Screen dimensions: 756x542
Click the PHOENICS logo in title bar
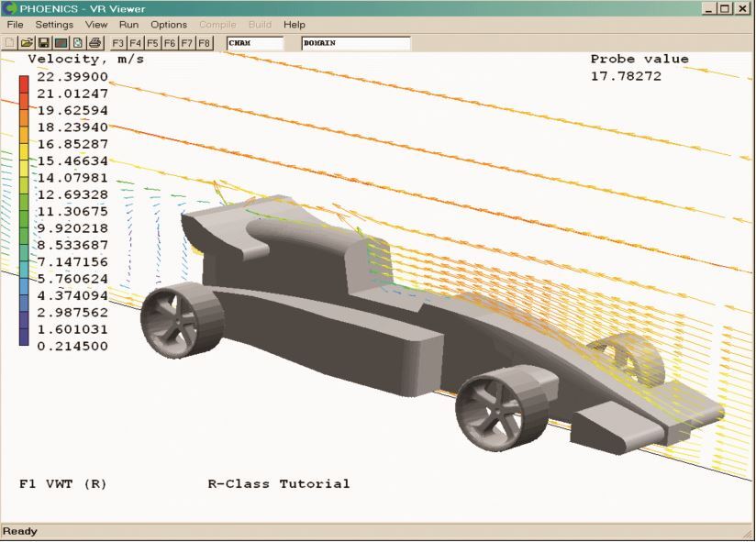pyautogui.click(x=9, y=8)
